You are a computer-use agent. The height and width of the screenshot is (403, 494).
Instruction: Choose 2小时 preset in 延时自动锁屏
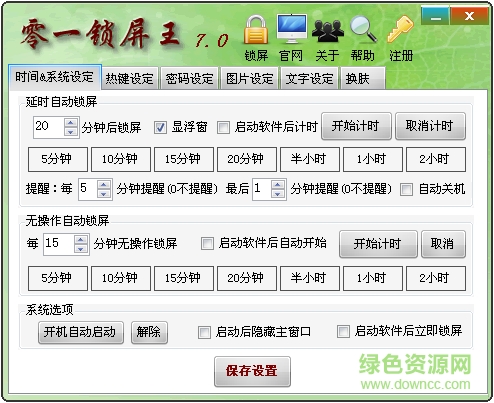point(436,159)
